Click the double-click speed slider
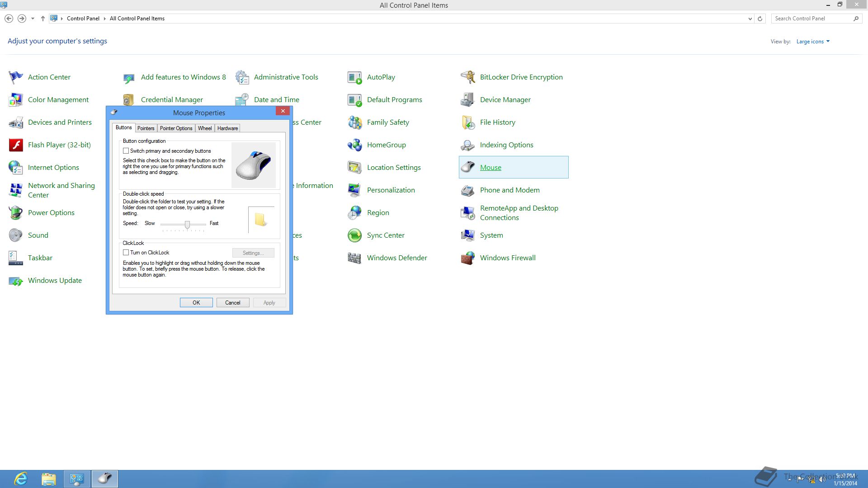Screen dimensions: 868x488 [x=187, y=225]
